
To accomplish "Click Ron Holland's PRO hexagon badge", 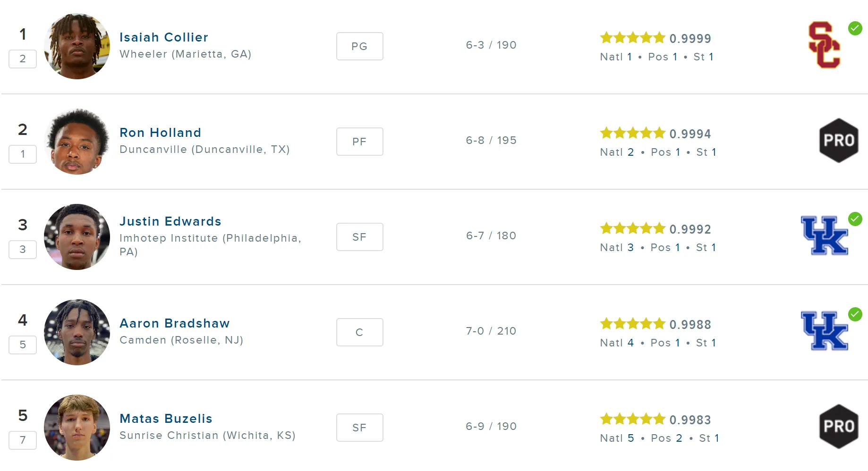I will coord(839,141).
